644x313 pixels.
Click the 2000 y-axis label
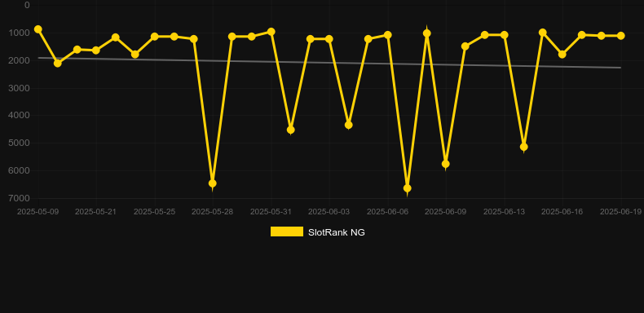click(x=20, y=60)
